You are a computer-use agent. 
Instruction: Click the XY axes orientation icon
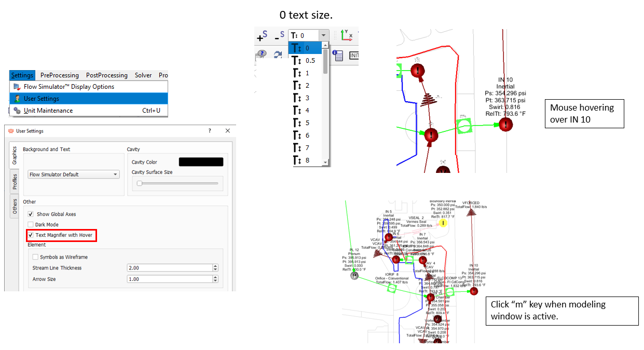tap(347, 35)
